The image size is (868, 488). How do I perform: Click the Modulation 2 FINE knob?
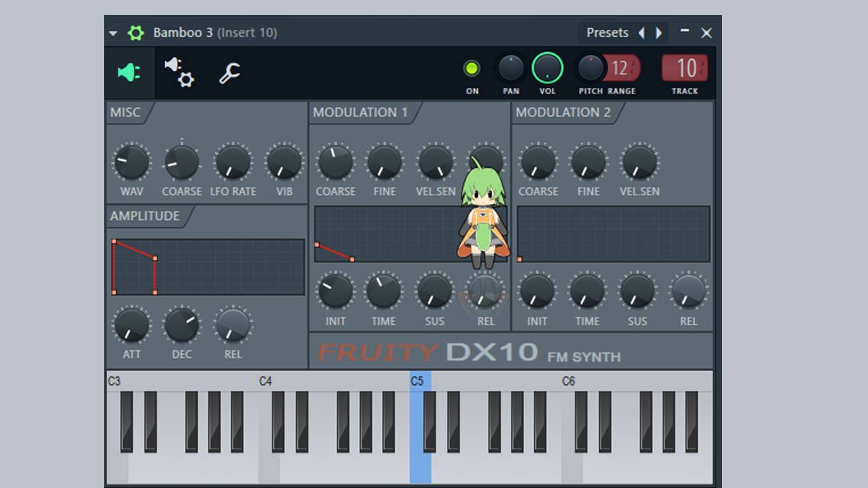click(588, 162)
